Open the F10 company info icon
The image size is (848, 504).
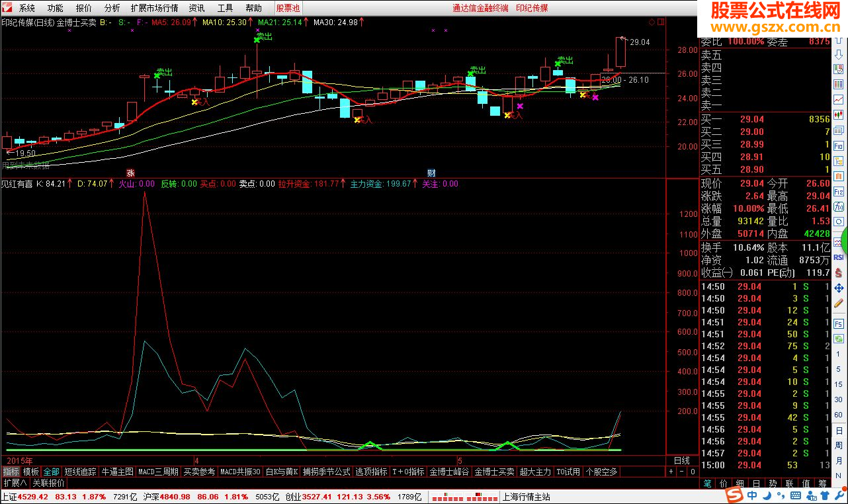pyautogui.click(x=839, y=145)
